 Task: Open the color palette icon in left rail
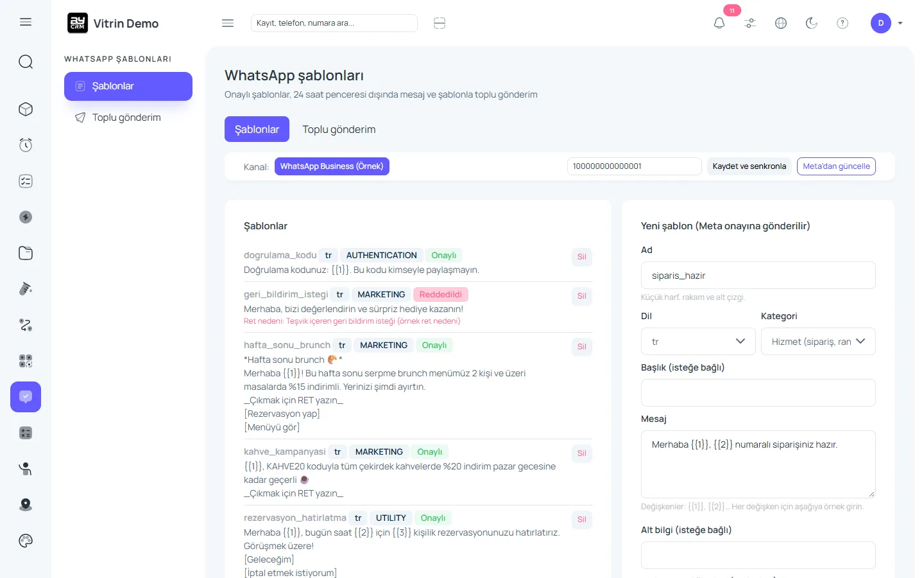pyautogui.click(x=26, y=541)
